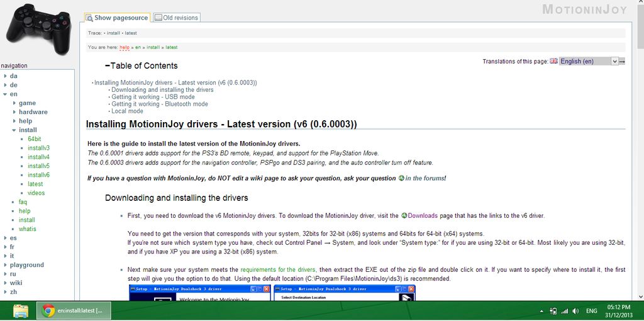Open the whatis navigation link

[28, 229]
